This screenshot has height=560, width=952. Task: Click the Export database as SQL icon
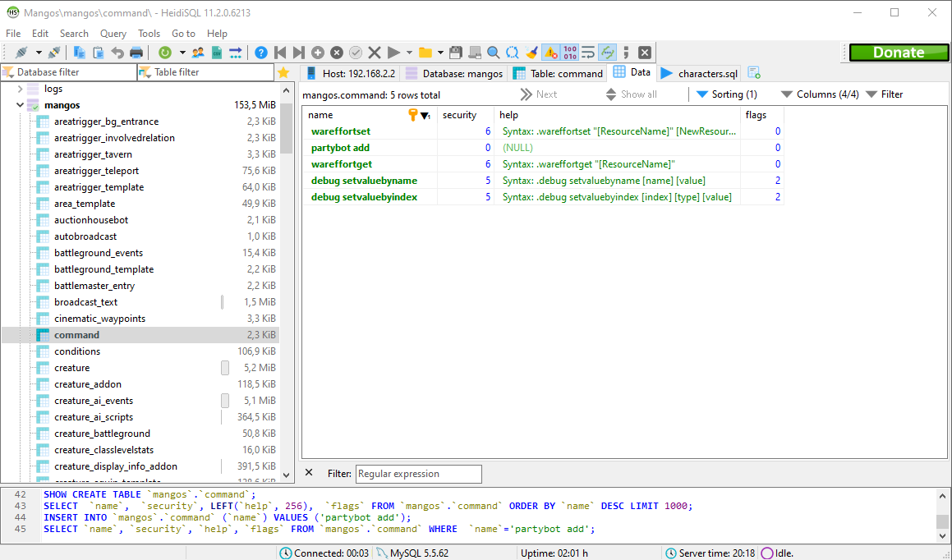pos(236,53)
